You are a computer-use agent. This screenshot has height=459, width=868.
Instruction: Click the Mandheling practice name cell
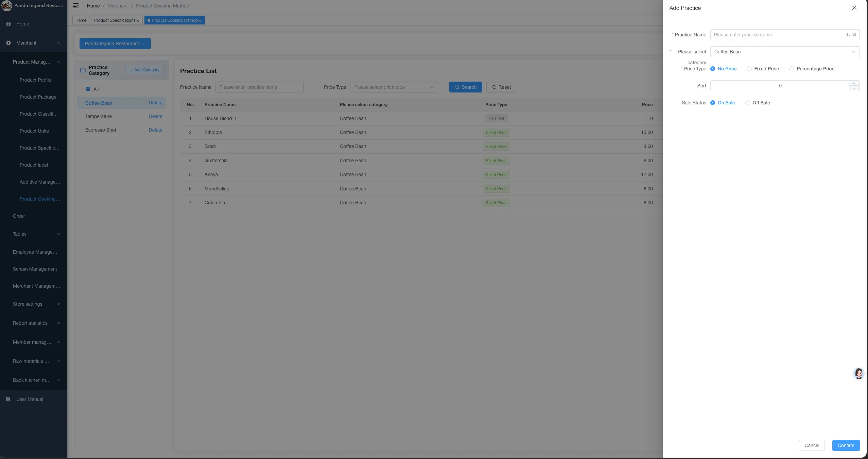(x=217, y=189)
